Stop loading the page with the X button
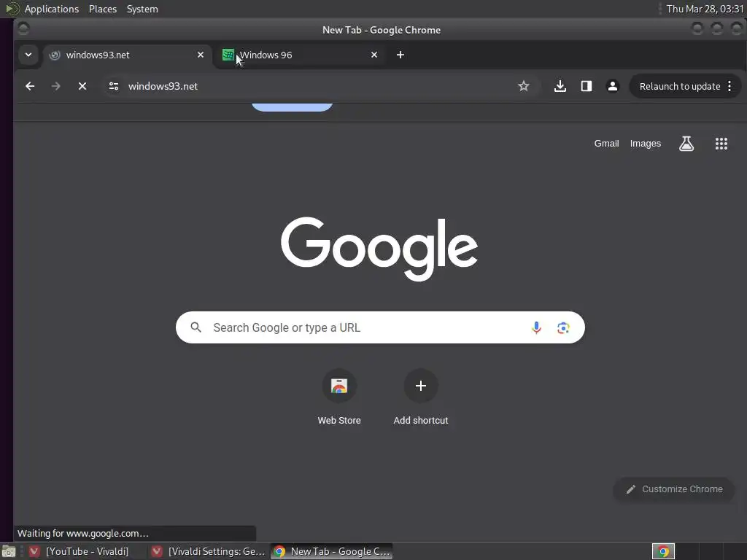 tap(82, 86)
